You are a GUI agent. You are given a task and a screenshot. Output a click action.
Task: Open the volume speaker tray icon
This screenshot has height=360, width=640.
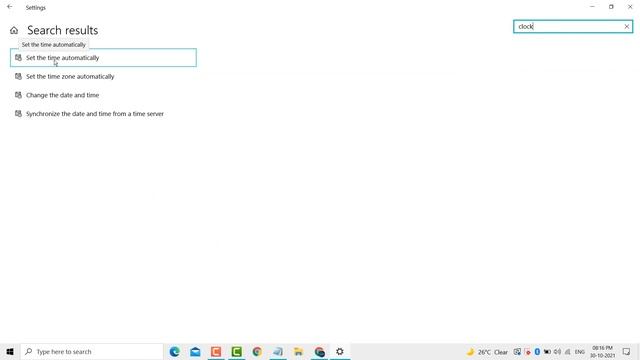[557, 352]
